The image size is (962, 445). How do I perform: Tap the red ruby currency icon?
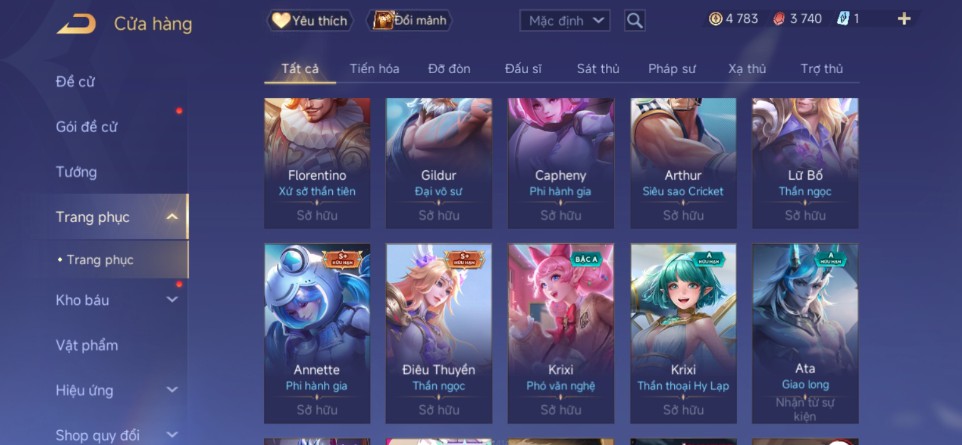click(x=779, y=19)
